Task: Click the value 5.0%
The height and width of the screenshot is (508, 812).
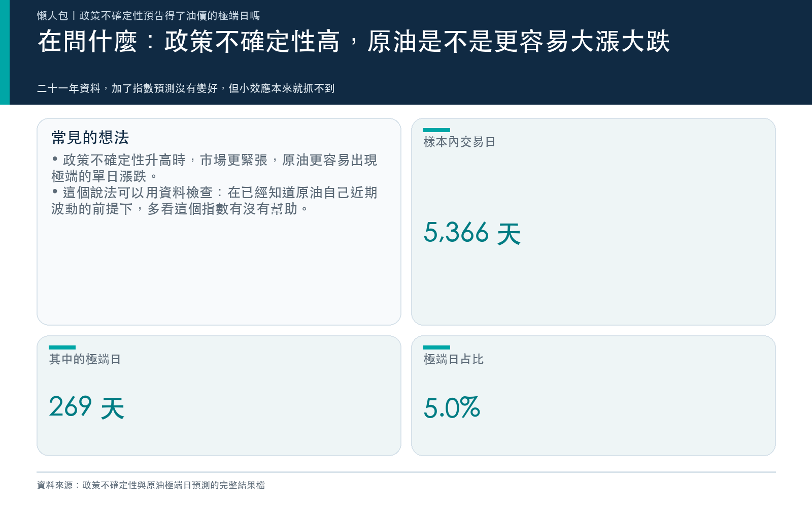Action: [452, 407]
